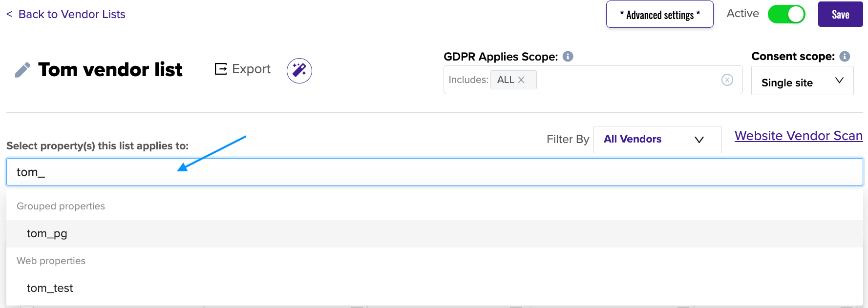
Task: Click the Tom vendor list title
Action: [x=110, y=70]
